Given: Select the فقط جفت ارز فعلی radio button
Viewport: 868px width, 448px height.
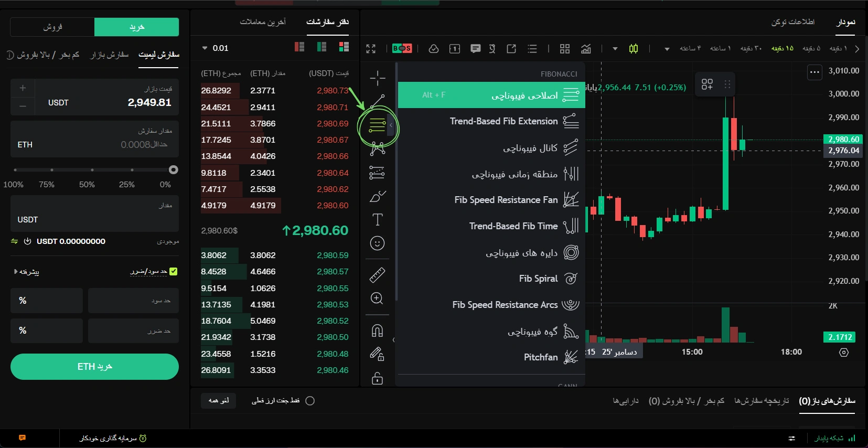Looking at the screenshot, I should [310, 401].
